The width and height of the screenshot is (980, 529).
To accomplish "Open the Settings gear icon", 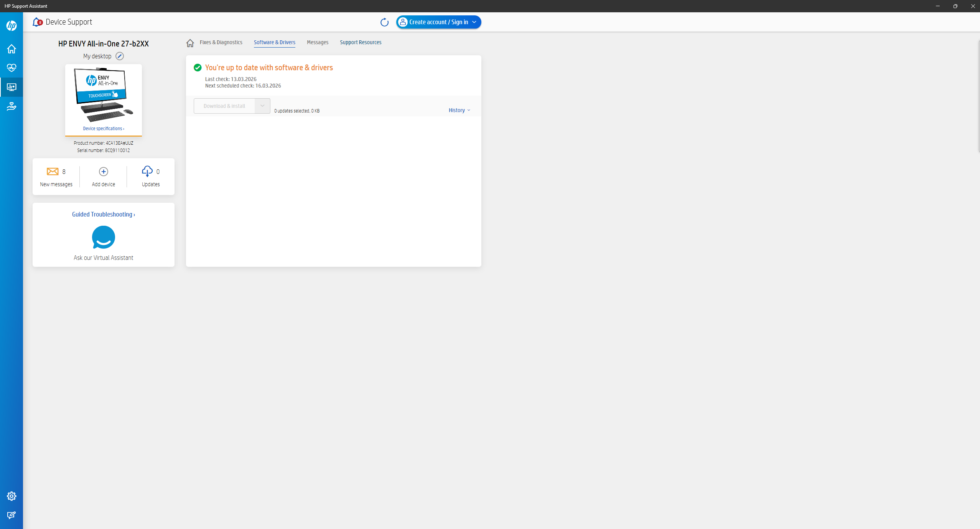I will coord(12,496).
